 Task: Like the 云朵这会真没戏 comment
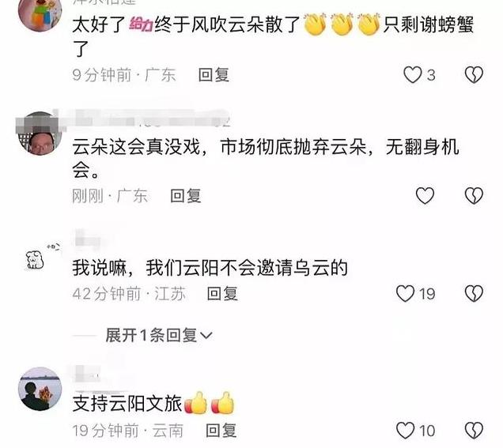(x=425, y=195)
